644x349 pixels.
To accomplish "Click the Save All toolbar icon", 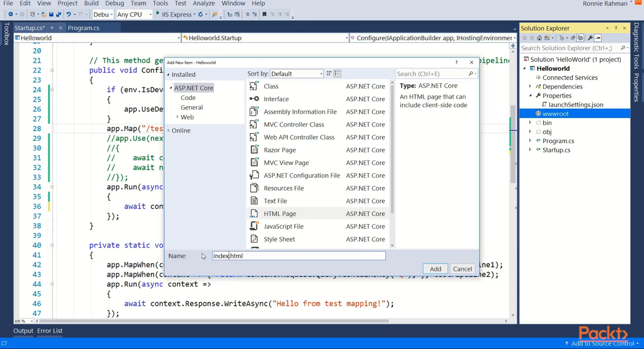I will 58,14.
